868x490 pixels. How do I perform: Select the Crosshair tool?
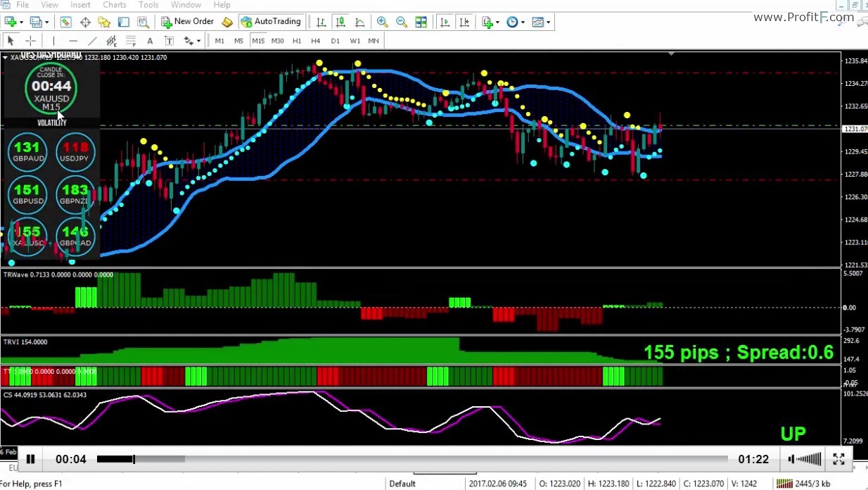30,41
